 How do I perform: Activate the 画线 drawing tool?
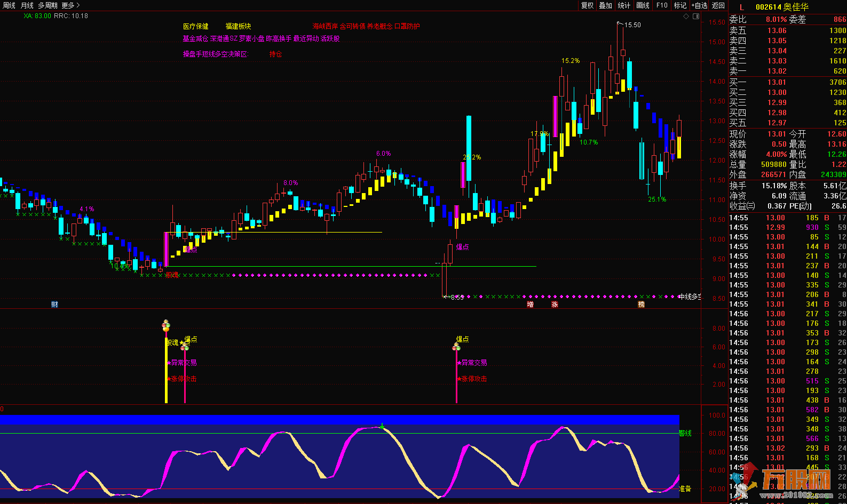coord(643,5)
